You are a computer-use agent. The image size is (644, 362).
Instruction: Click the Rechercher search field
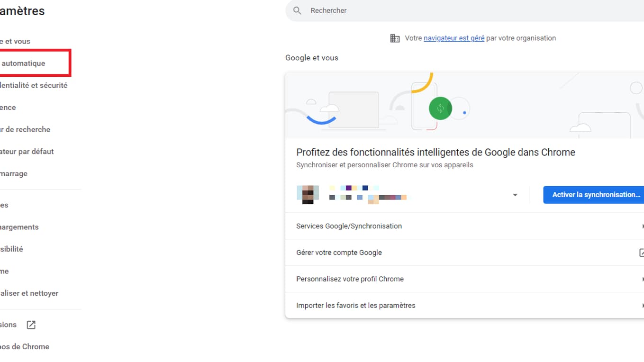click(464, 10)
